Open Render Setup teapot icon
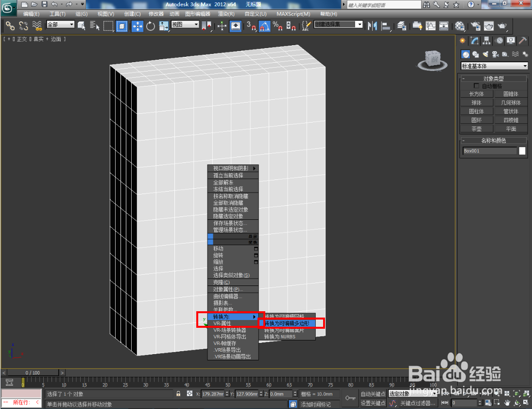 [475, 26]
